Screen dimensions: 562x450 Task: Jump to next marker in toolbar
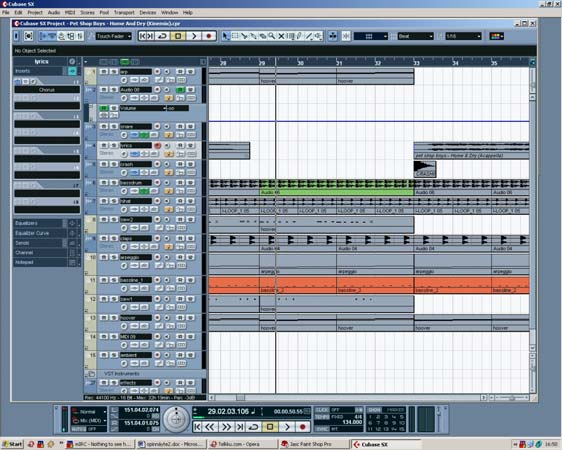pyautogui.click(x=151, y=36)
